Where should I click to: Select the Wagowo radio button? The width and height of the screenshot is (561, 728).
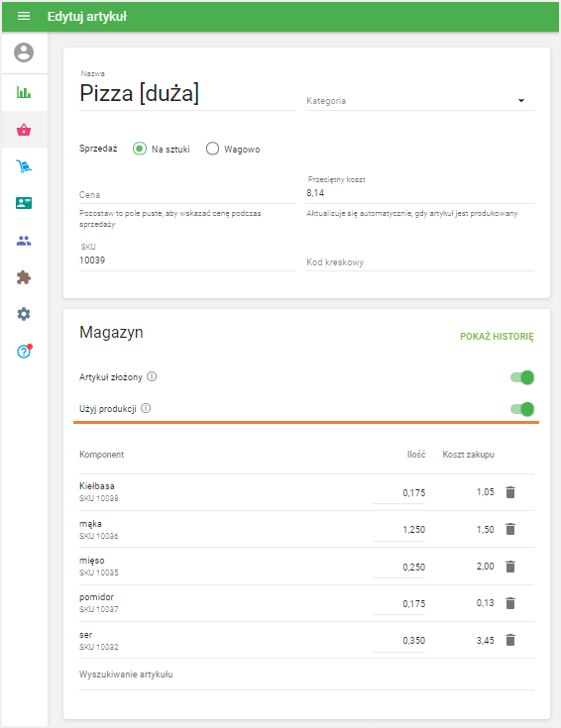(x=212, y=149)
